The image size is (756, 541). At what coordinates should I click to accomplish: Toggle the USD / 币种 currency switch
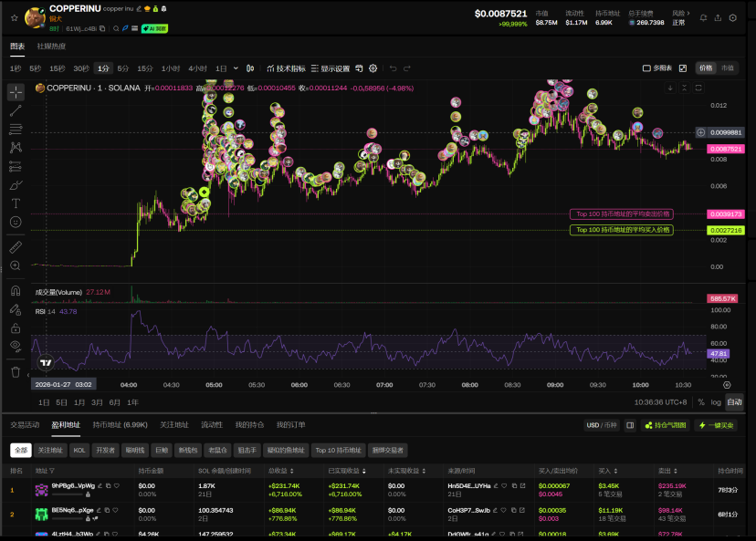click(602, 425)
